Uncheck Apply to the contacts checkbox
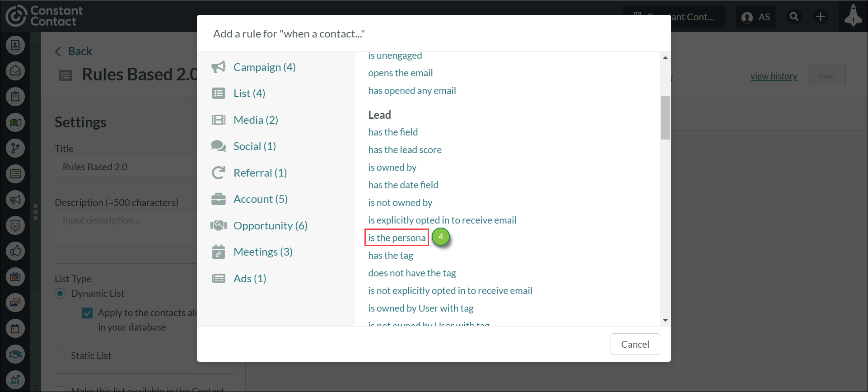The width and height of the screenshot is (868, 392). (x=87, y=313)
